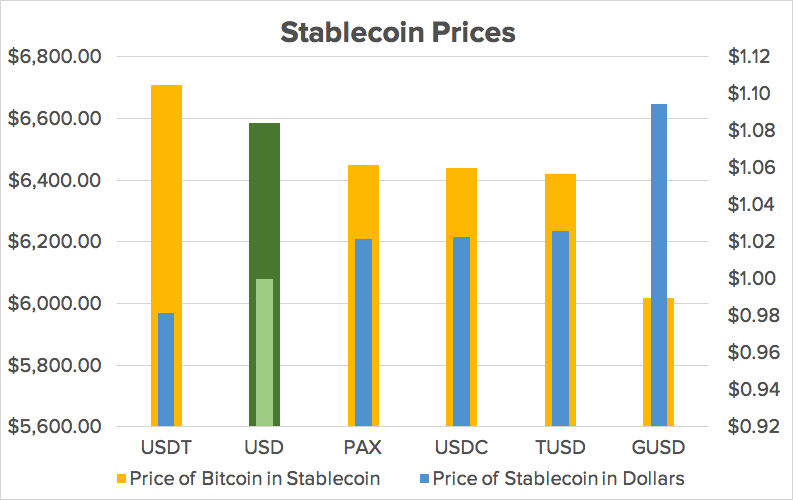Select the blue legend swatch for Stablecoin price
This screenshot has height=500, width=793.
[x=424, y=478]
